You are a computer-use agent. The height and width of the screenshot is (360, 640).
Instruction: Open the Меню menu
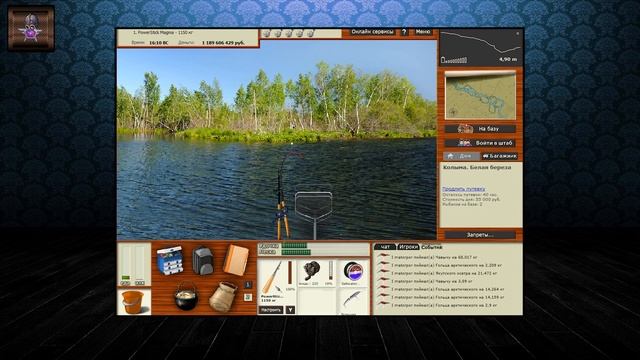[423, 32]
